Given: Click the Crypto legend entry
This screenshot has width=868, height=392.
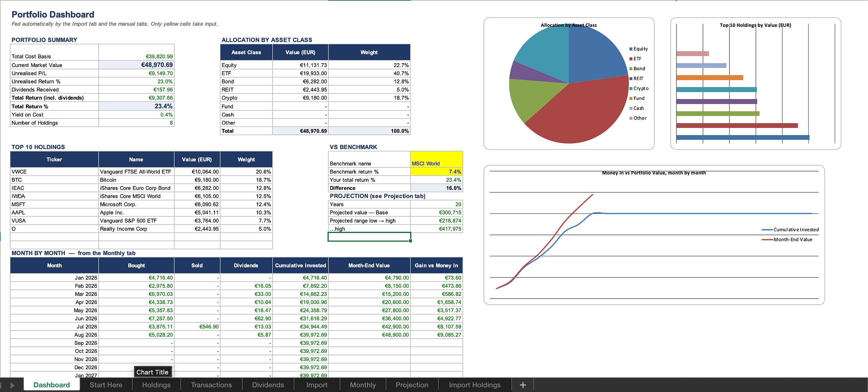Looking at the screenshot, I should pos(639,88).
